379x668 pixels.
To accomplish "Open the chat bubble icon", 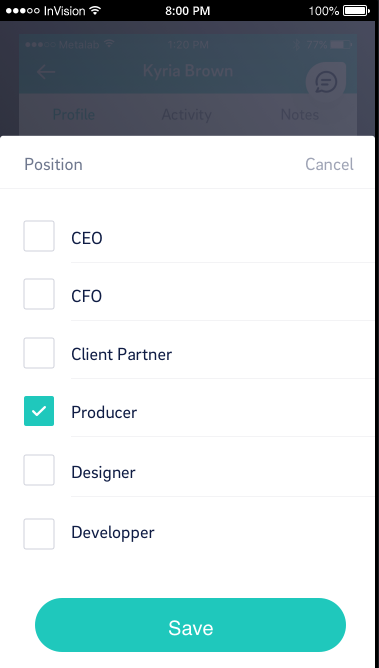I will (x=326, y=82).
